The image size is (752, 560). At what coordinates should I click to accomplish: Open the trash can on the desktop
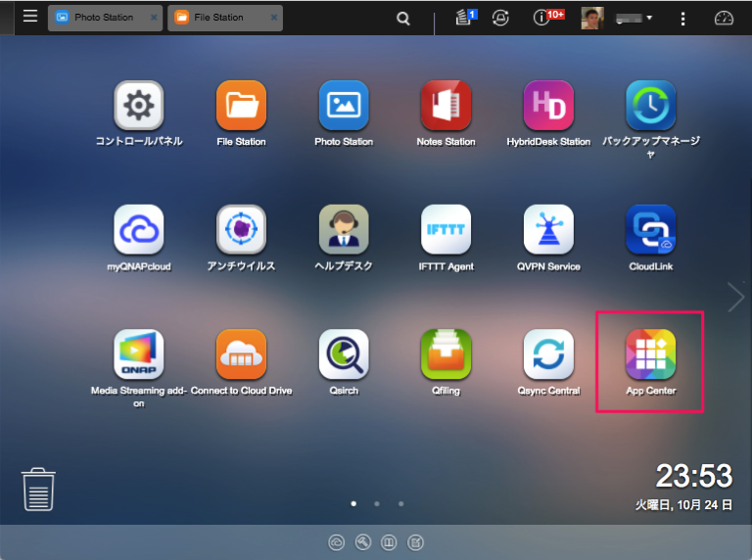38,490
